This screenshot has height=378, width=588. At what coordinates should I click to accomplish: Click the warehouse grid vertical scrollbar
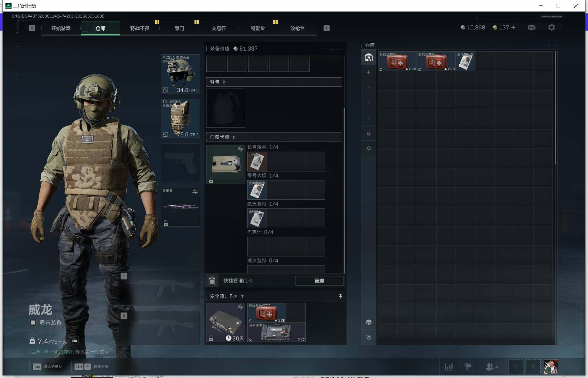[555, 108]
